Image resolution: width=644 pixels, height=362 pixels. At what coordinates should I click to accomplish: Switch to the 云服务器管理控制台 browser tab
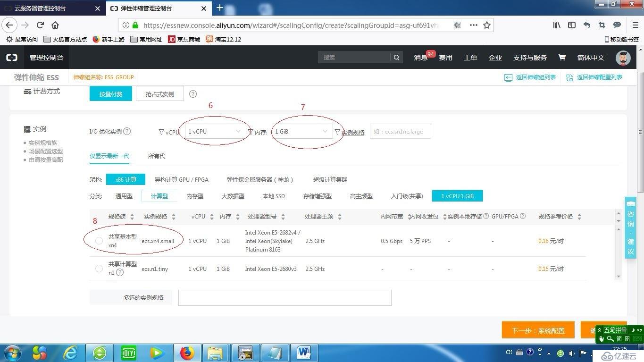[52, 8]
